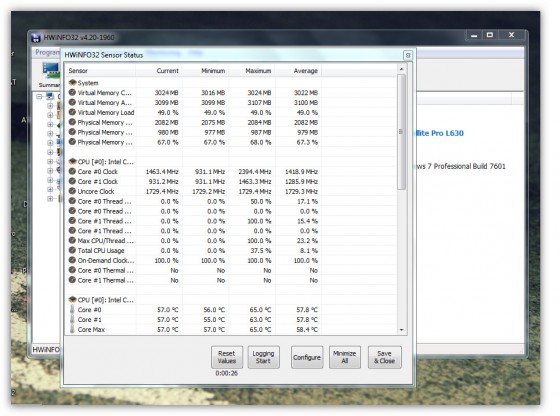This screenshot has height=416, width=560.
Task: Click the thermometer icon of Core #0 temperature
Action: 72,310
